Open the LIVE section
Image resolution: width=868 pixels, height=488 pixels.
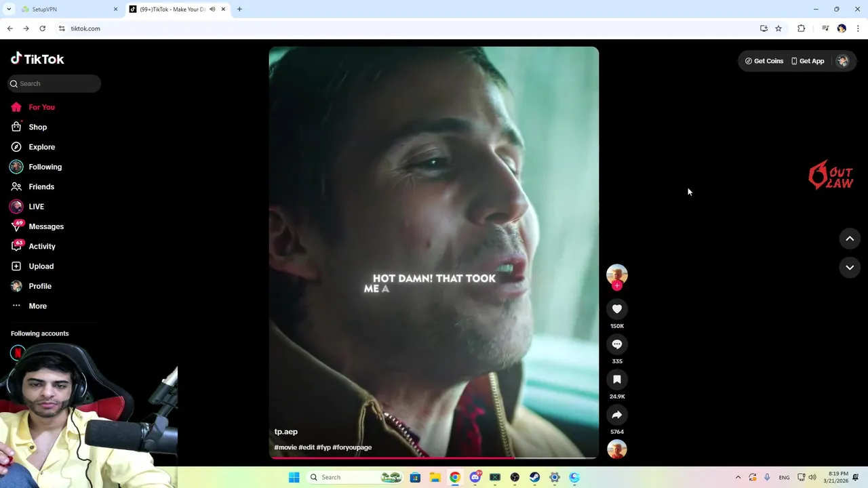[x=27, y=207]
